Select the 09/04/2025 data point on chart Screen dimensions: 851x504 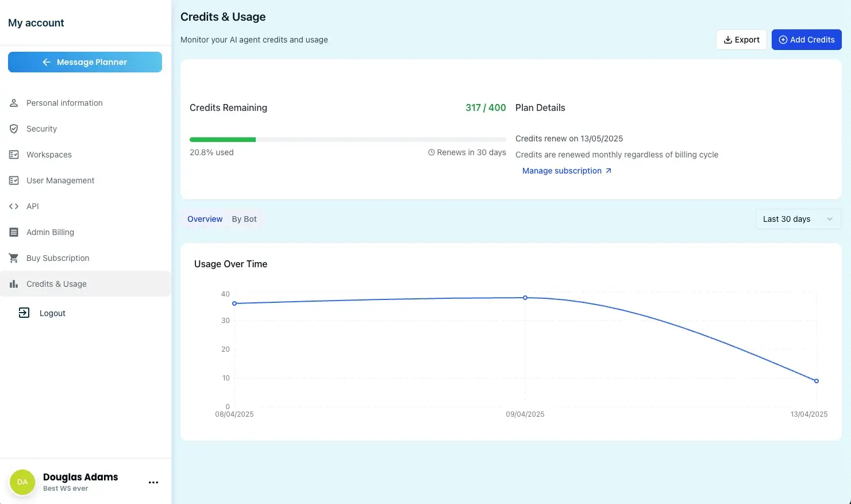pyautogui.click(x=525, y=298)
